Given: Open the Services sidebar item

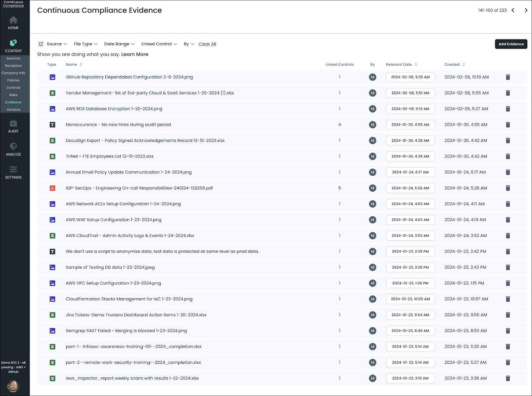Looking at the screenshot, I should (13, 58).
